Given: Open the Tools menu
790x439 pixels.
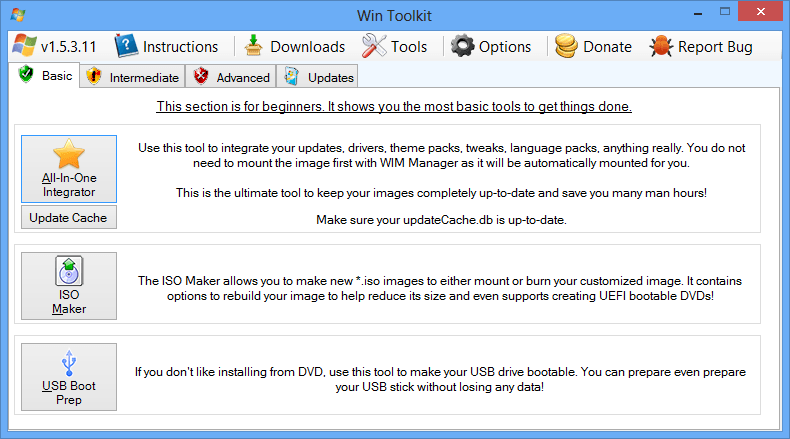Looking at the screenshot, I should click(x=394, y=46).
